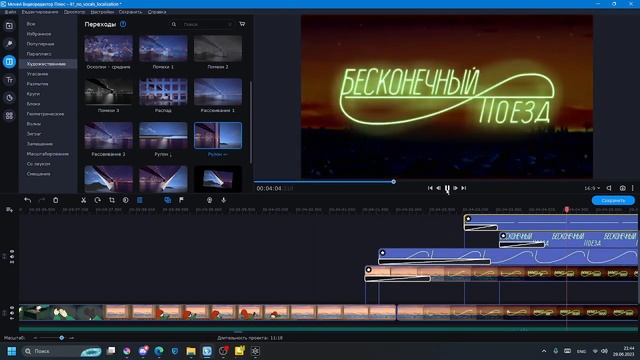Open the preview three-dot more menu

(633, 188)
